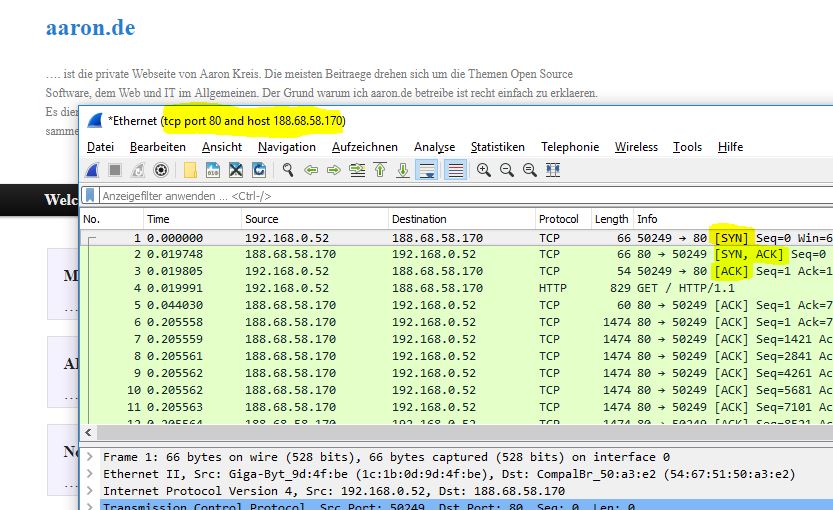Expand the Frame 1 details tree
Viewport: 833px width, 510px height.
91,456
